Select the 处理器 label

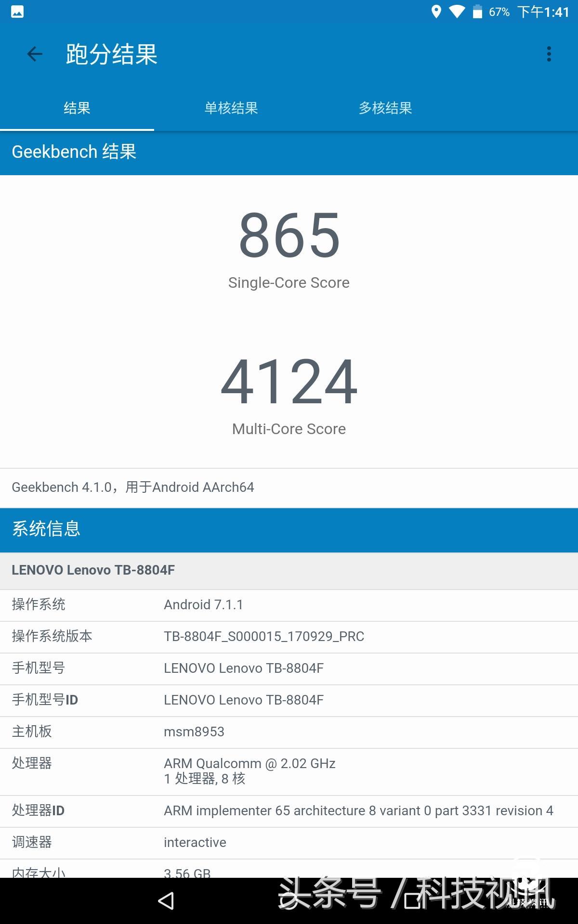(32, 763)
